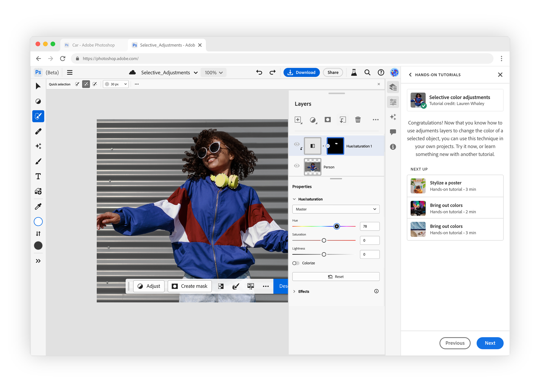Select the Brush tool
The height and width of the screenshot is (392, 540).
coord(38,161)
